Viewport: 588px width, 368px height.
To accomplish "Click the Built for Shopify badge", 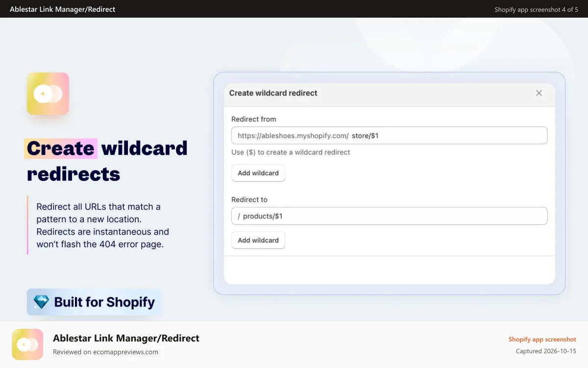I will point(94,302).
